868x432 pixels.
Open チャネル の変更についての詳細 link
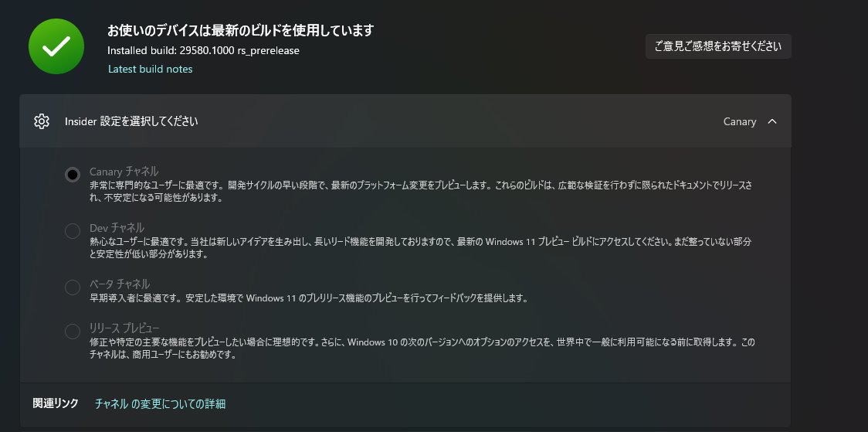click(x=160, y=403)
